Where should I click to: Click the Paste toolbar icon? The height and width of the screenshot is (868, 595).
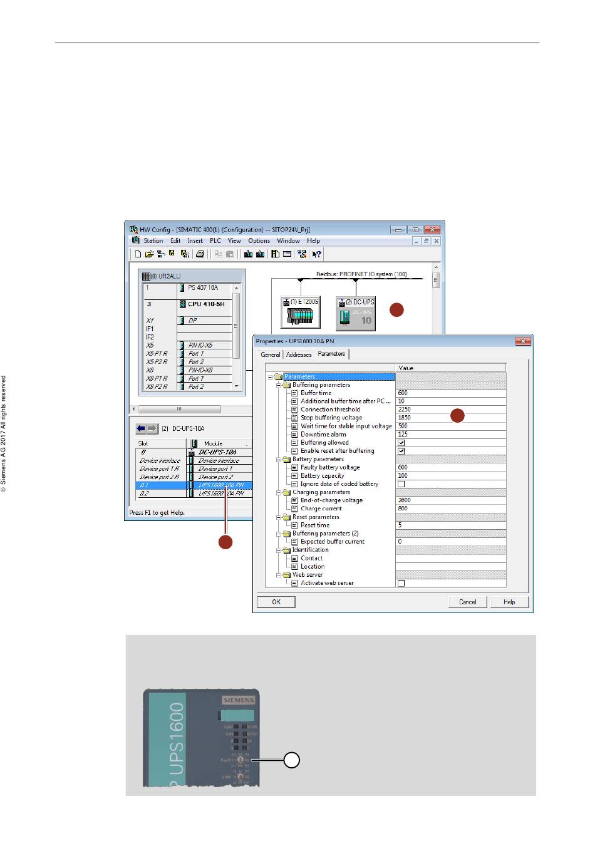(x=230, y=254)
